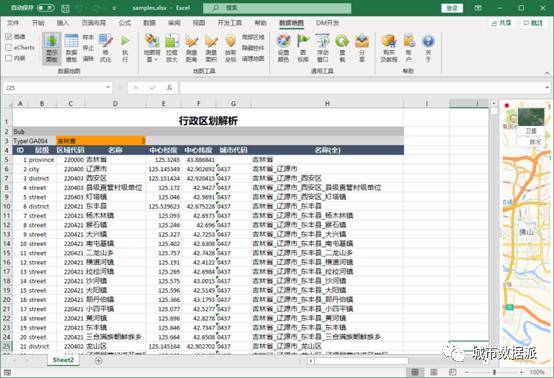This screenshot has height=378, width=554.
Task: Open the Set Color palette icon
Action: click(x=283, y=48)
